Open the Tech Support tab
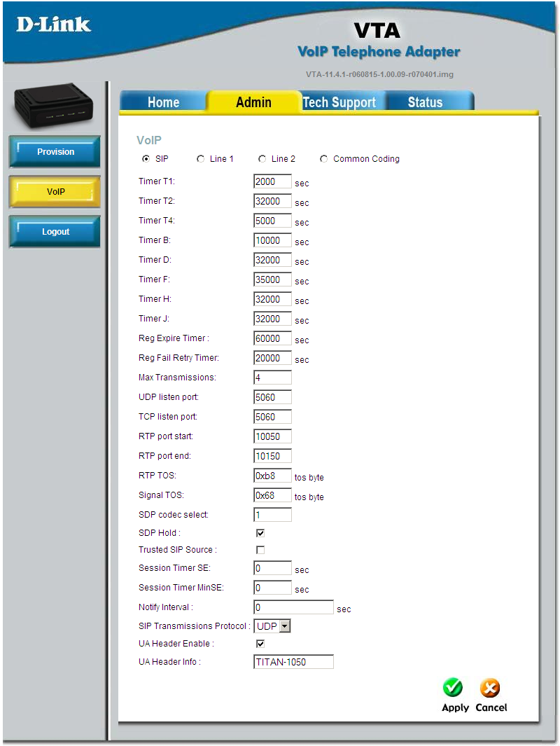 (339, 102)
